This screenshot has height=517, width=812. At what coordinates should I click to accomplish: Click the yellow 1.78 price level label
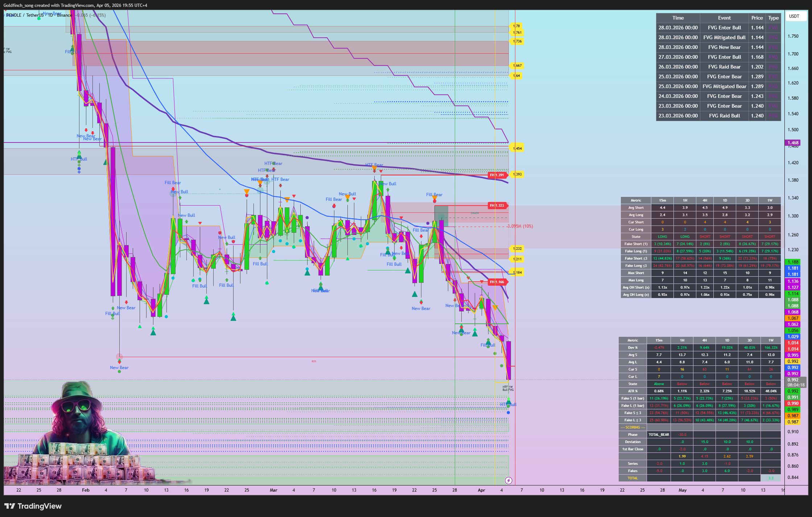(516, 26)
